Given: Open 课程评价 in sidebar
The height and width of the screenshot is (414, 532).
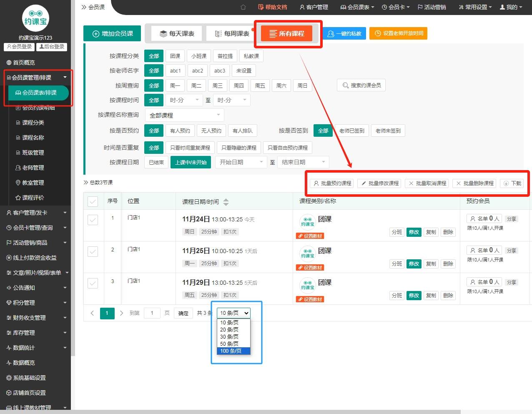Looking at the screenshot, I should tap(29, 198).
